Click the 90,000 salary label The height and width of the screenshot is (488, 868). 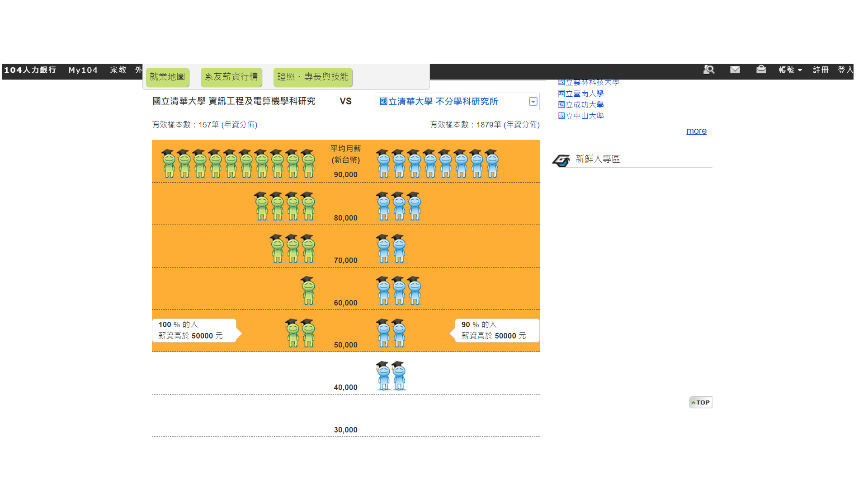pyautogui.click(x=345, y=175)
